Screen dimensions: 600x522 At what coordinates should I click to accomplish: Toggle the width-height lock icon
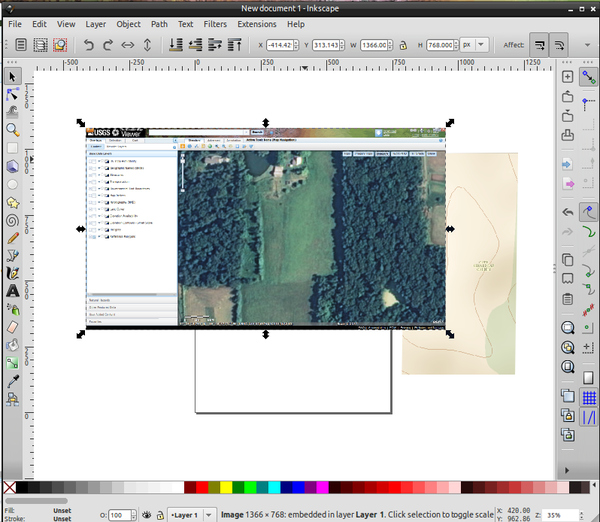(403, 45)
